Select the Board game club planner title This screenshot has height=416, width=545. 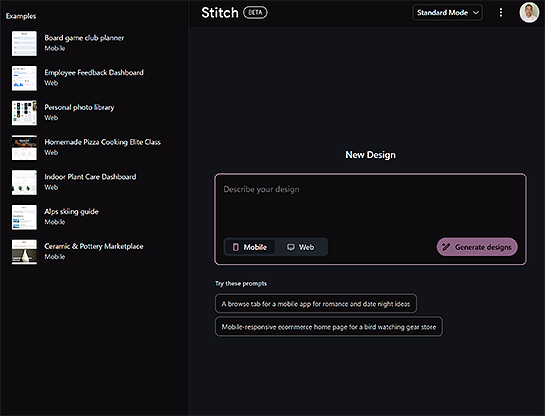[84, 38]
